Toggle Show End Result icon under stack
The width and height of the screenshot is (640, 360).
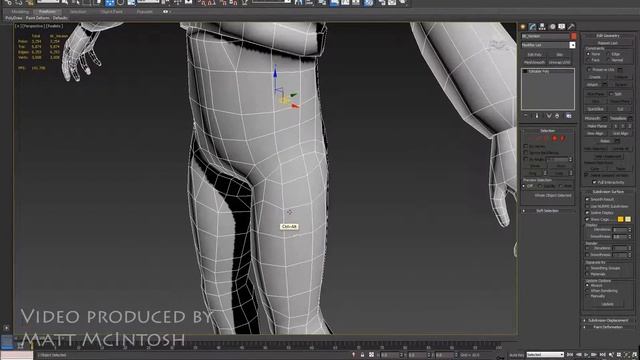point(537,116)
